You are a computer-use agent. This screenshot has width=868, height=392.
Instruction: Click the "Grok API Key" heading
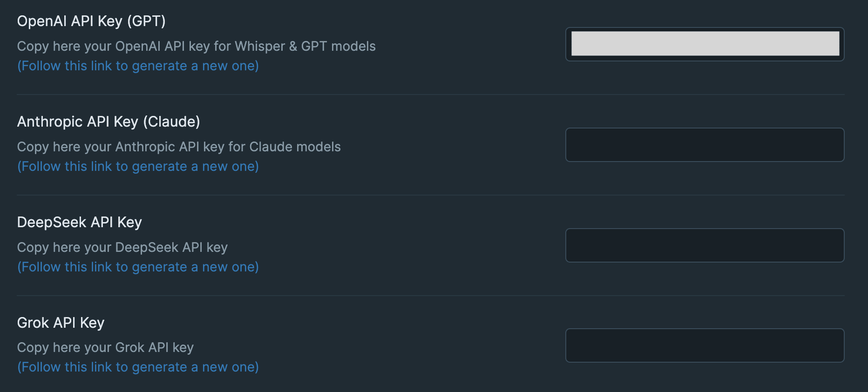[61, 323]
